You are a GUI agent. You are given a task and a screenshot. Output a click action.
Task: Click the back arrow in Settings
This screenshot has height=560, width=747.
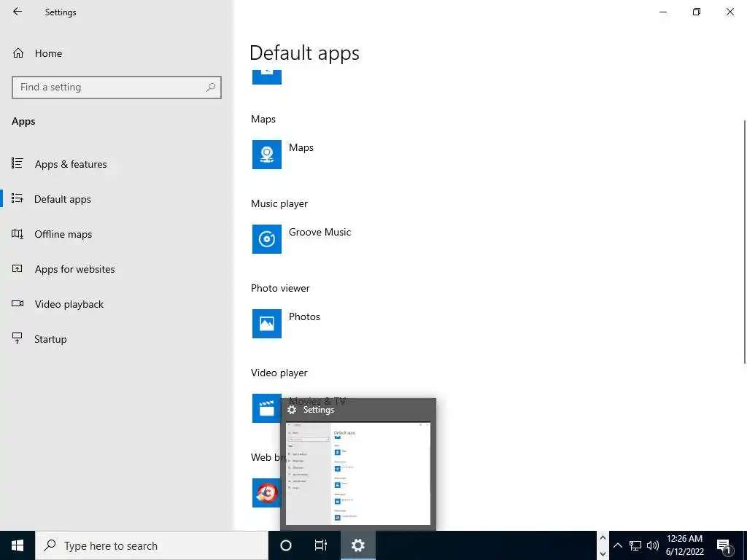(x=18, y=12)
